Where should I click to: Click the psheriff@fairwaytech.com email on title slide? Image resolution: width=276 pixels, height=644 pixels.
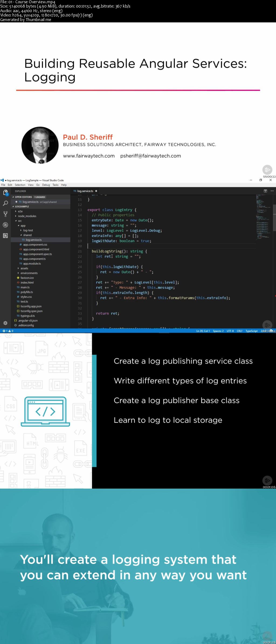click(x=151, y=156)
